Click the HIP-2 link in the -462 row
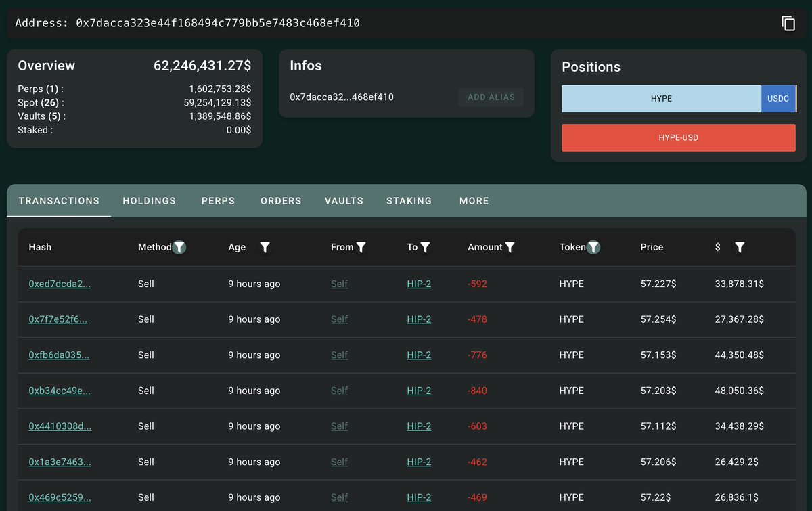 [x=419, y=462]
